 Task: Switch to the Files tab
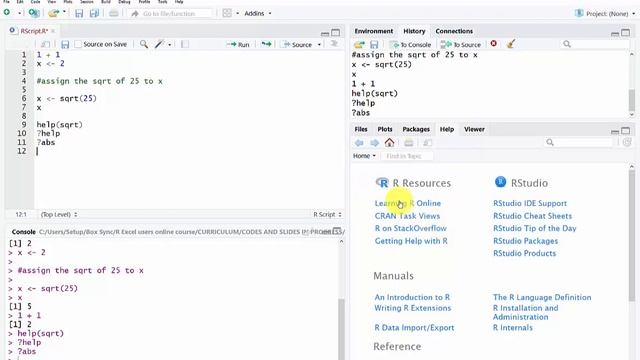coord(361,129)
